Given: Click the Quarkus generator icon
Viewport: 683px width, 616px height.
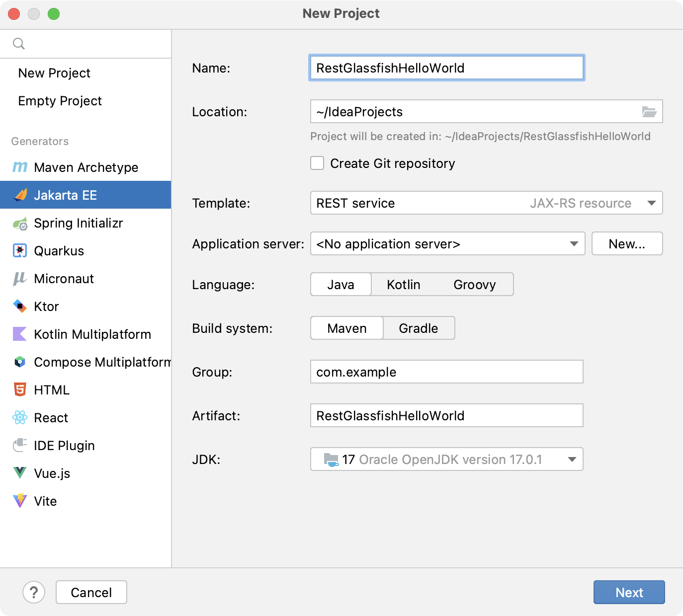Looking at the screenshot, I should point(20,251).
